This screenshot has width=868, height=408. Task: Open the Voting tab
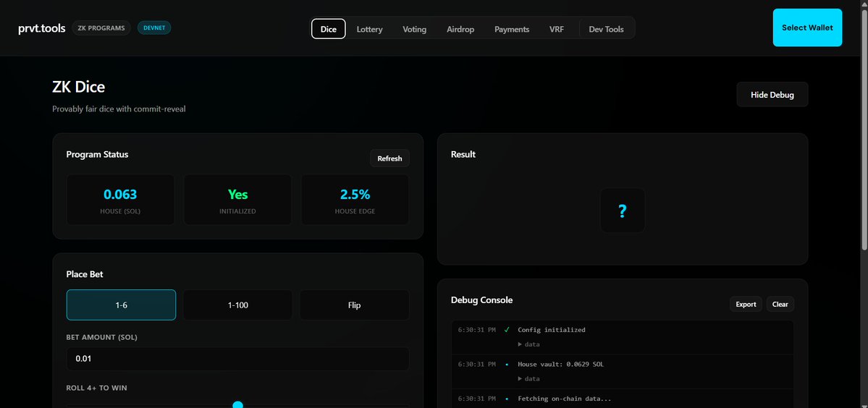[415, 30]
